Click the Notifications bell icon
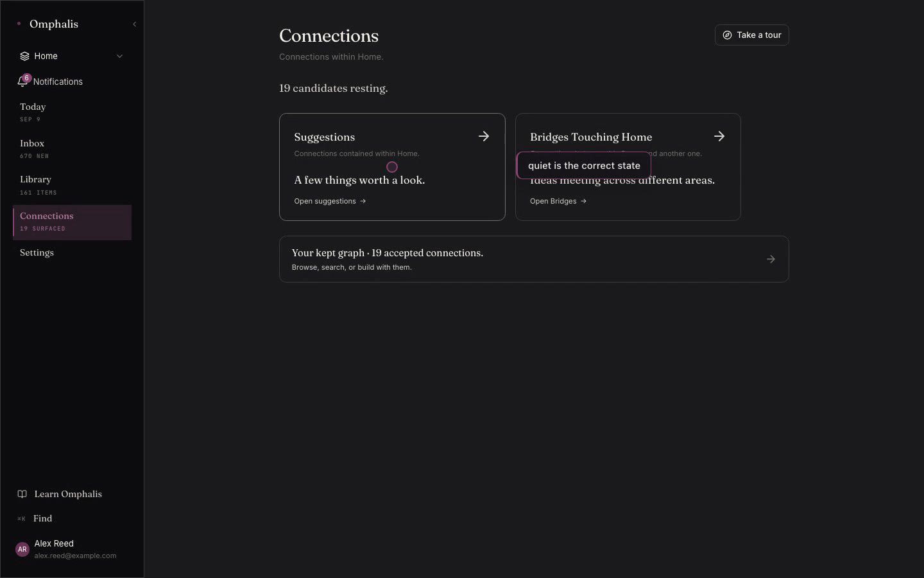The height and width of the screenshot is (578, 924). point(22,82)
